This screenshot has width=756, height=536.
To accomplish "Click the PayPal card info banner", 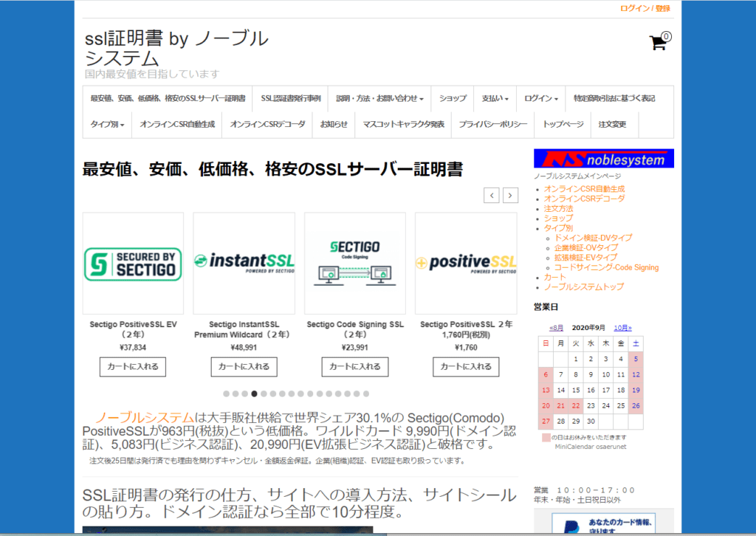I will [x=604, y=524].
